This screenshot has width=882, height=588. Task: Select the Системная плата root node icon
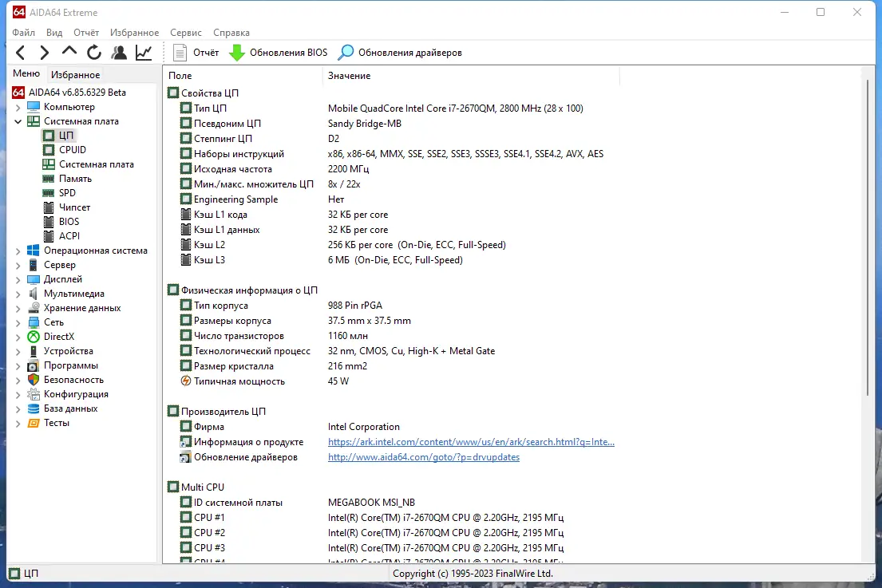coord(34,121)
